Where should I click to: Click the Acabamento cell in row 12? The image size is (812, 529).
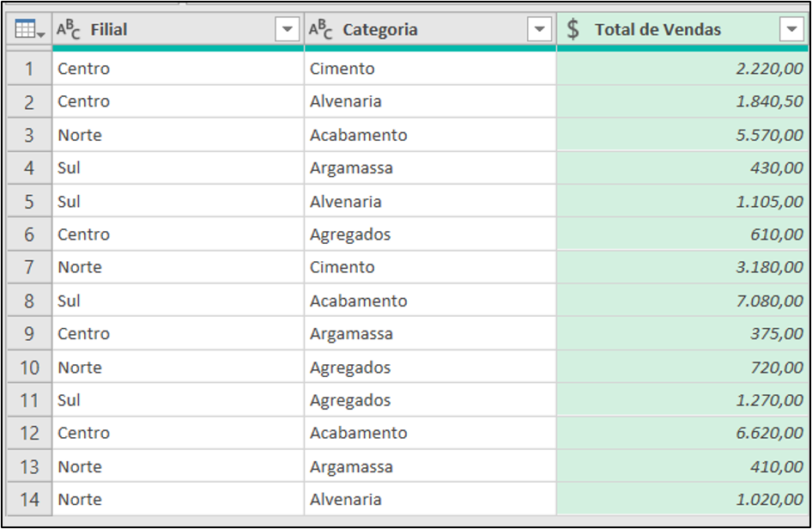(x=430, y=433)
